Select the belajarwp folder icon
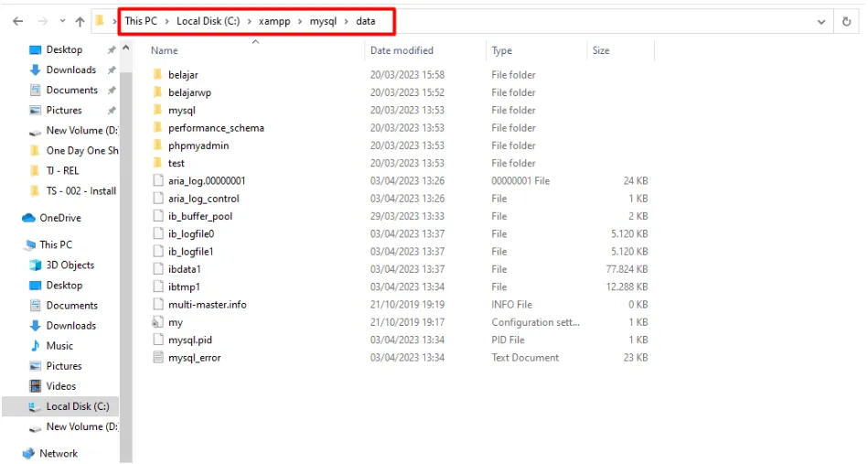 [157, 92]
